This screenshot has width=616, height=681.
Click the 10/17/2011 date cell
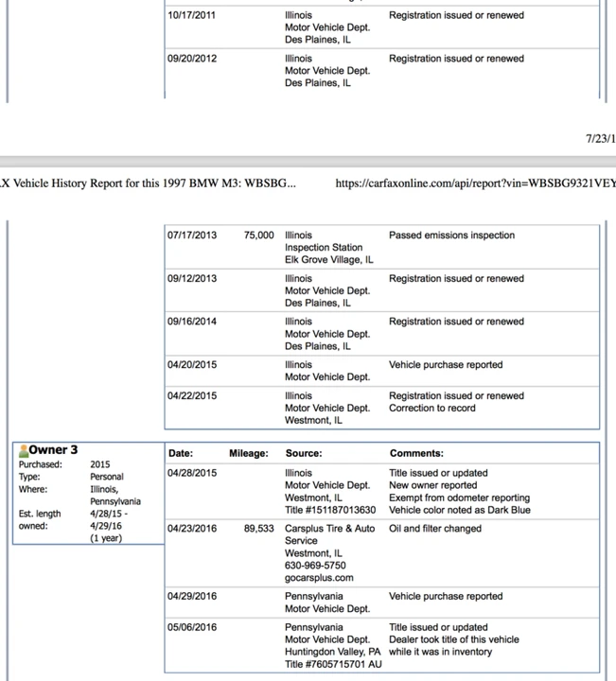[191, 15]
